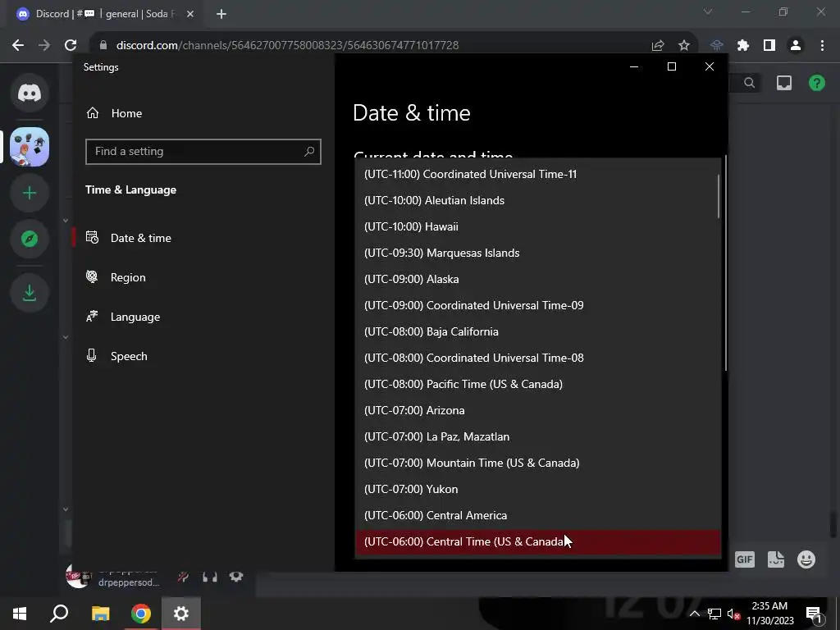840x630 pixels.
Task: Open taskbar clock showing 2:35 AM
Action: (769, 614)
